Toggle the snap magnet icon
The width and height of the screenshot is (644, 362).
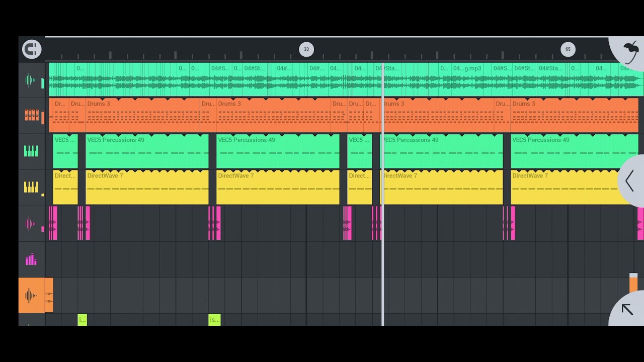(x=32, y=49)
